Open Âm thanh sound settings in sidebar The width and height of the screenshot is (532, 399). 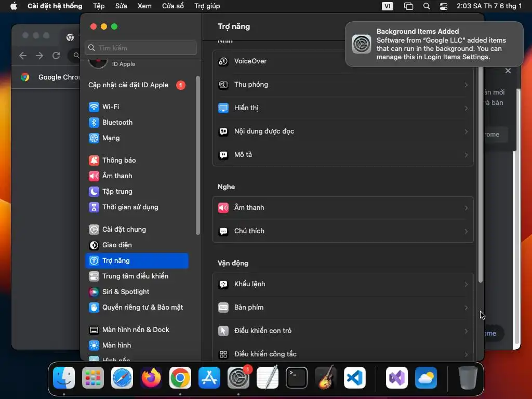pyautogui.click(x=137, y=176)
